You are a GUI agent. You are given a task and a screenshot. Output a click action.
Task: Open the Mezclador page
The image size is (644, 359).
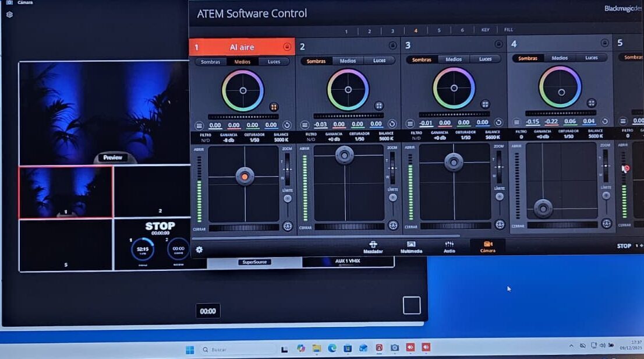(373, 247)
